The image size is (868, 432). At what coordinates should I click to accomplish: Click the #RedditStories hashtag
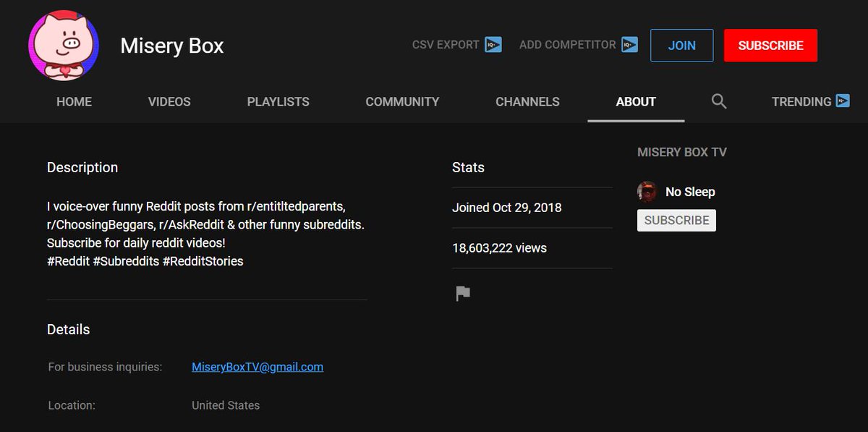(203, 261)
